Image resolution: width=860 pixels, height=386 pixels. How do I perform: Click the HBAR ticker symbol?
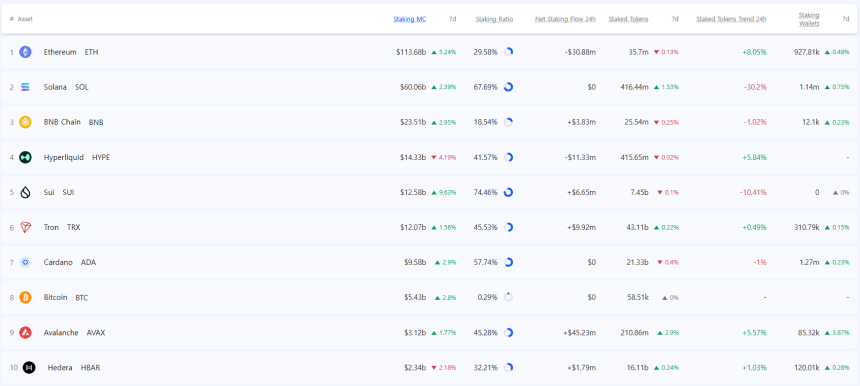pyautogui.click(x=90, y=368)
